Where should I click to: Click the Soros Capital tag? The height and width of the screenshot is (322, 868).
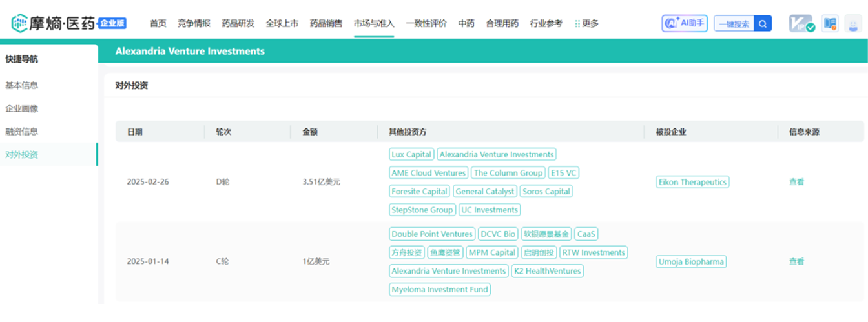point(546,192)
